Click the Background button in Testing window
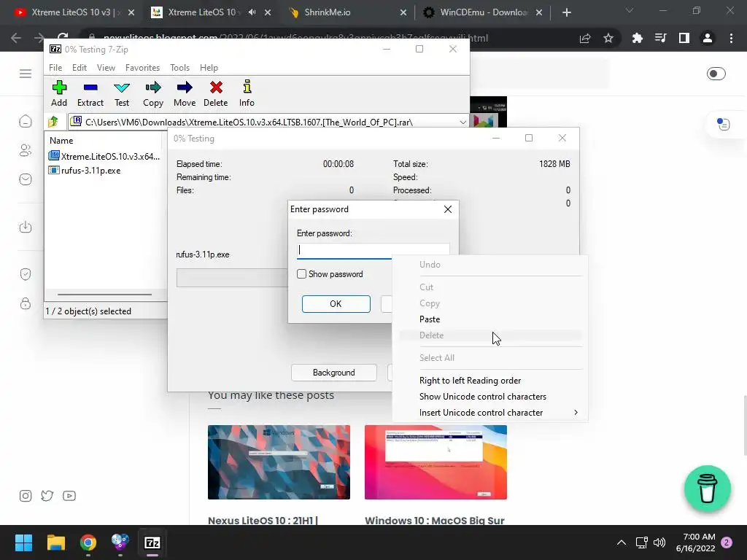747x560 pixels. tap(333, 373)
